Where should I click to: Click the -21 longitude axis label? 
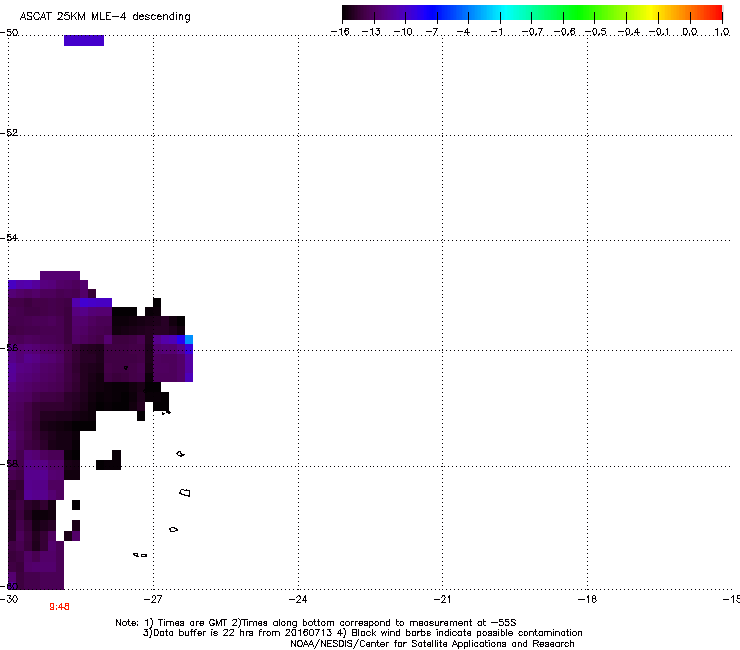pyautogui.click(x=442, y=599)
